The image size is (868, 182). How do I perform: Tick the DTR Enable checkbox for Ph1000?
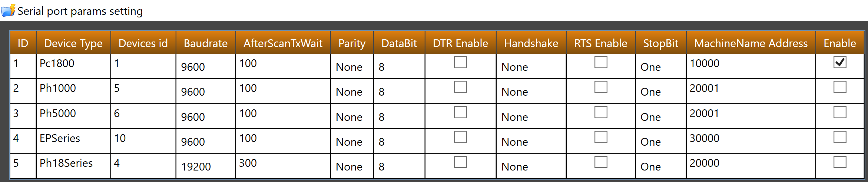460,87
